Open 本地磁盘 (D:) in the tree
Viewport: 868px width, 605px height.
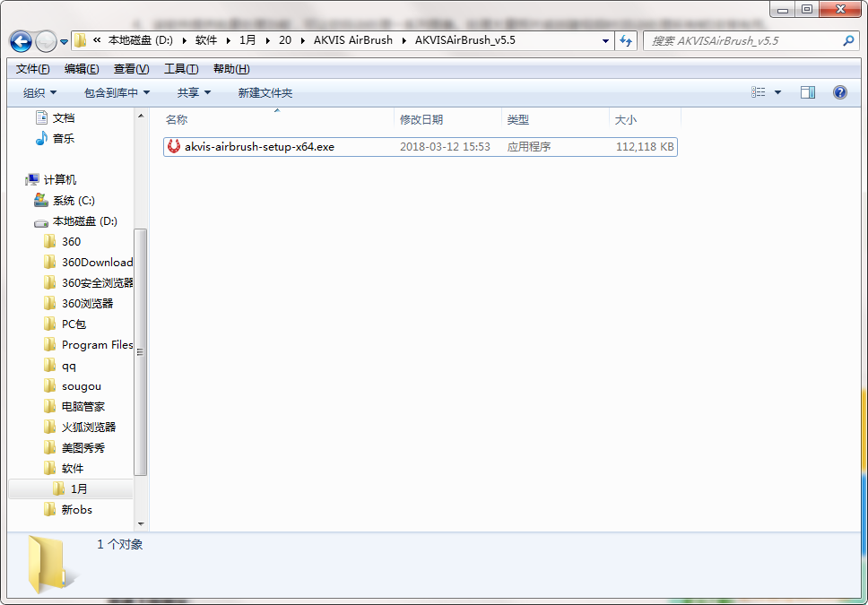click(75, 221)
